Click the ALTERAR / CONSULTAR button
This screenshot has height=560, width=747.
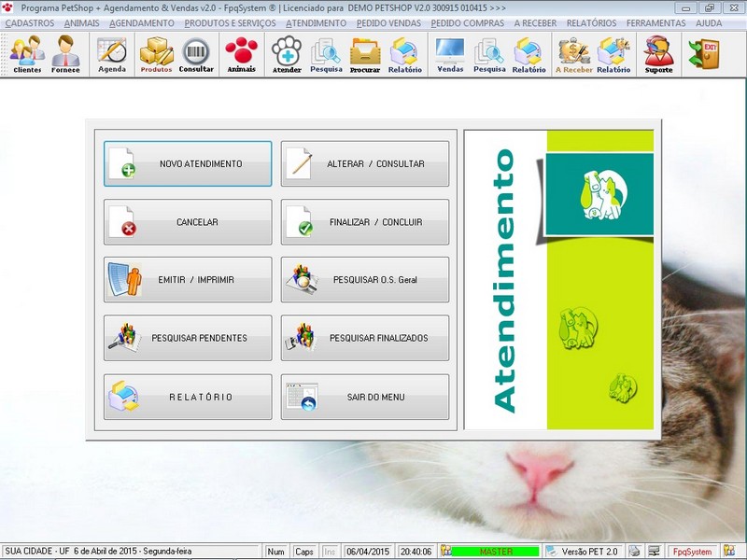[365, 163]
